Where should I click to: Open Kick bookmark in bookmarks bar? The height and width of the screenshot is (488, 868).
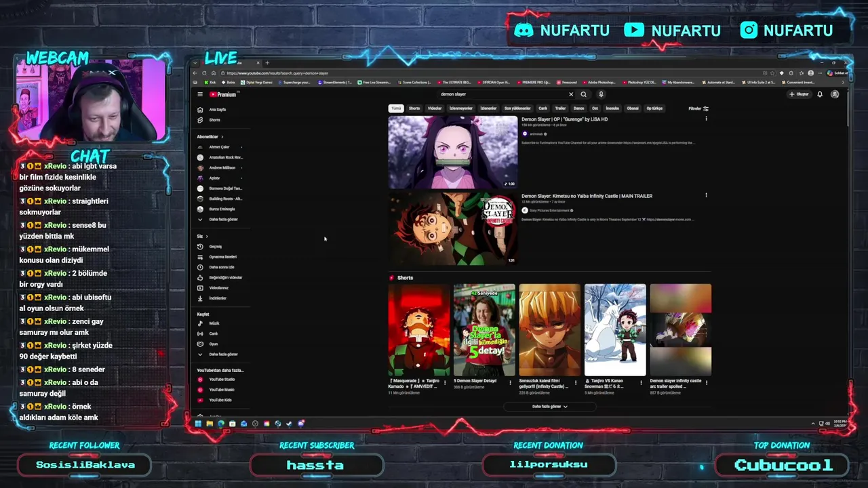click(210, 83)
